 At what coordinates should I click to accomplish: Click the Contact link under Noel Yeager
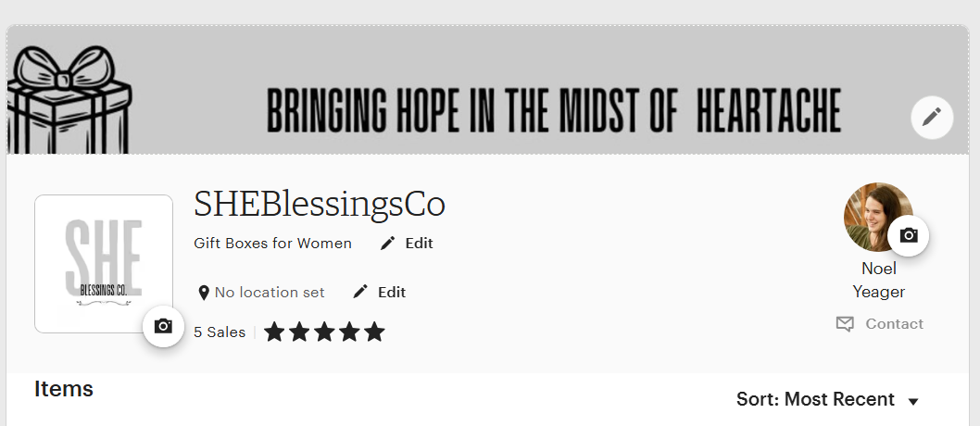pyautogui.click(x=894, y=324)
